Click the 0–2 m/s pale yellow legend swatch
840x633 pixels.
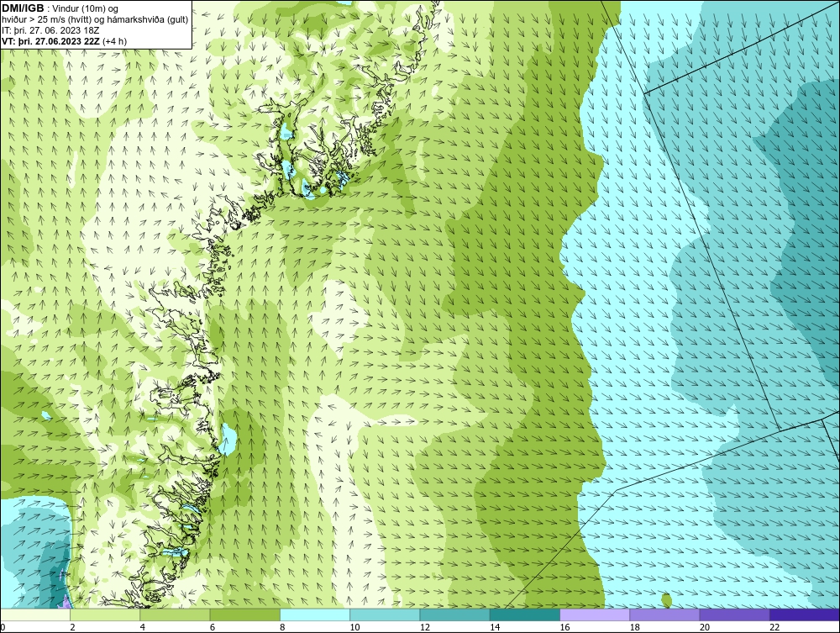point(34,615)
